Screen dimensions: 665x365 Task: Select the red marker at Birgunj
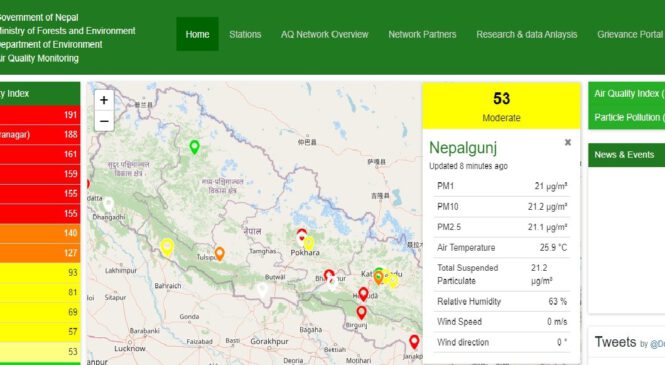[361, 313]
